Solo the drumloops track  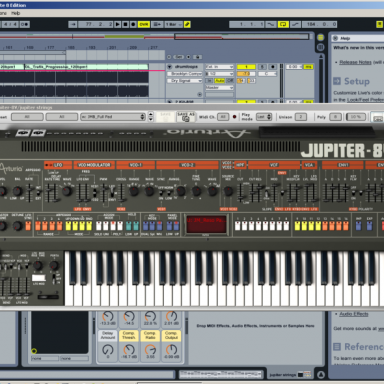coord(263,67)
